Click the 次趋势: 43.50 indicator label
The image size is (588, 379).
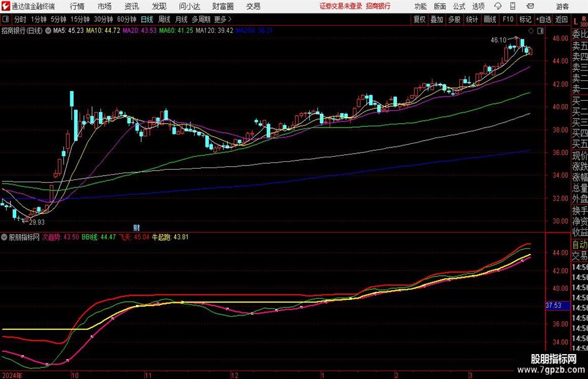60,237
